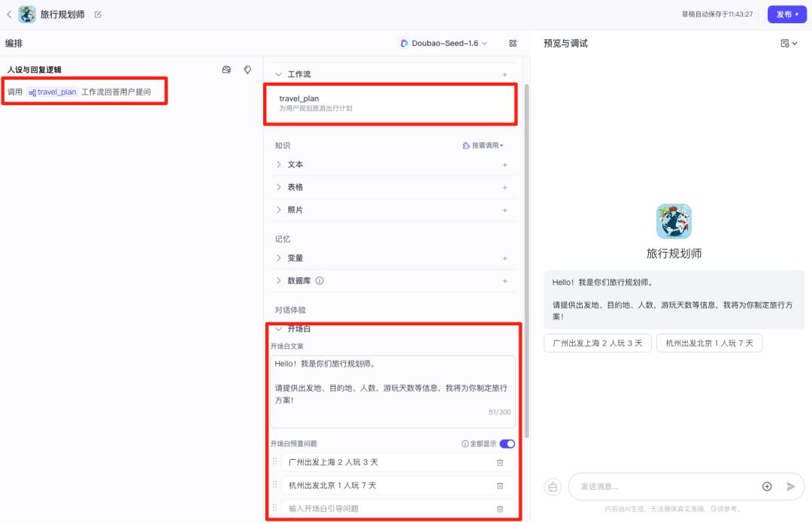
Task: Collapse the 开场白 section
Action: pyautogui.click(x=279, y=328)
